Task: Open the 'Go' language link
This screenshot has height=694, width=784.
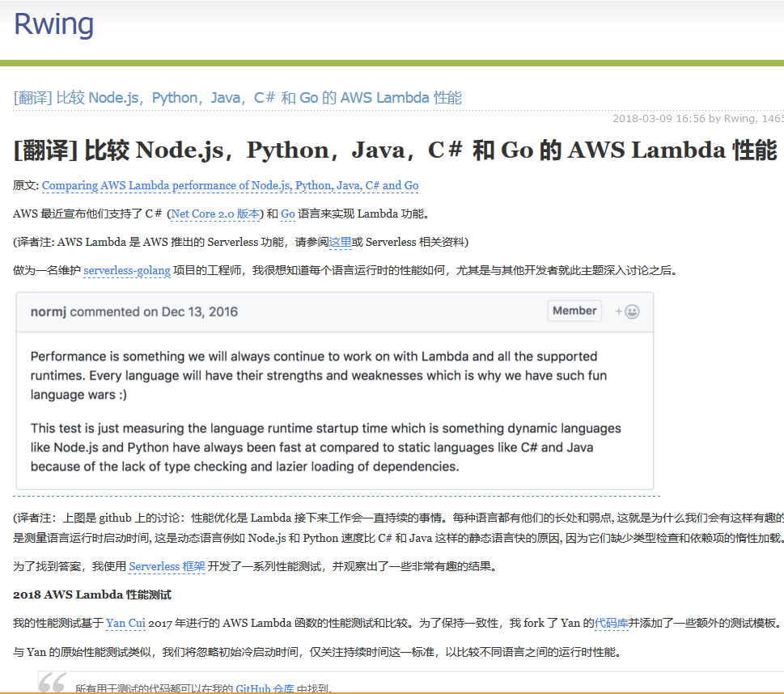Action: tap(287, 214)
